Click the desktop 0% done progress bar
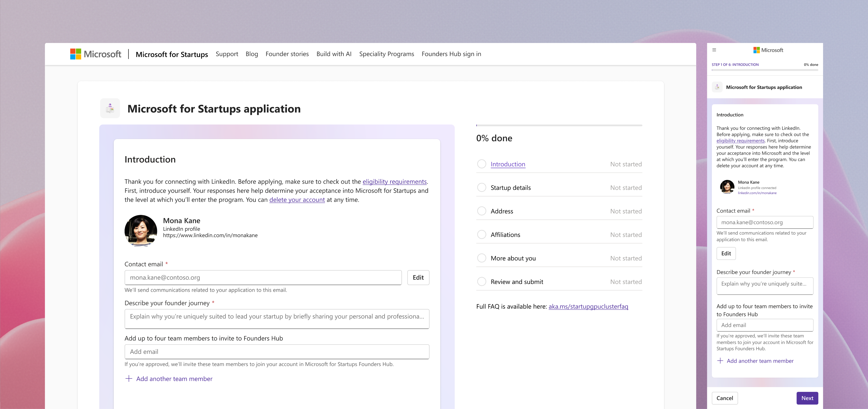Image resolution: width=868 pixels, height=409 pixels. tap(559, 125)
